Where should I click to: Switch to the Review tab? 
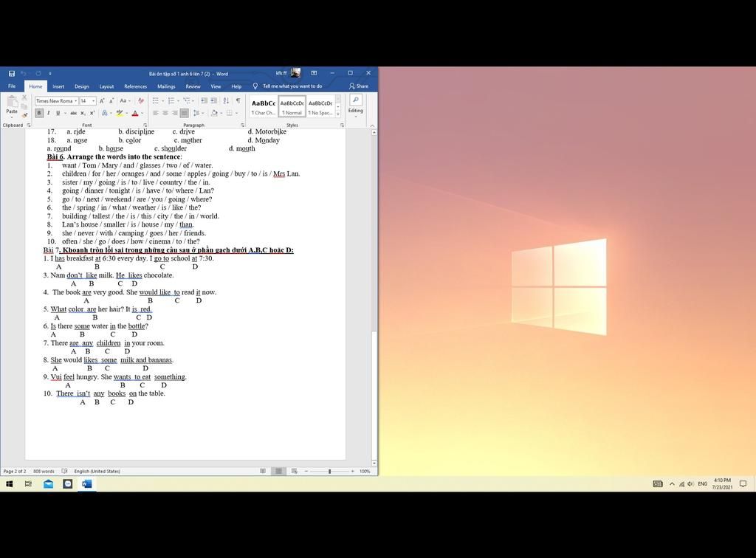(193, 86)
